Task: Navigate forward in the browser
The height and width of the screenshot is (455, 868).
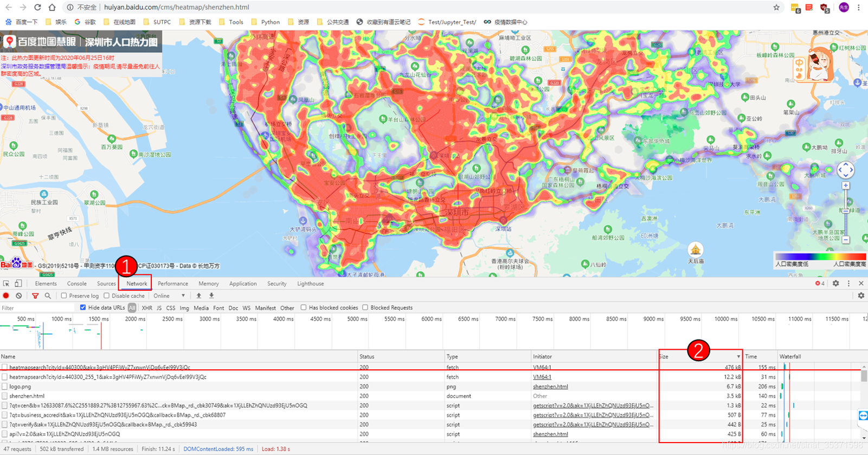Action: pos(23,7)
